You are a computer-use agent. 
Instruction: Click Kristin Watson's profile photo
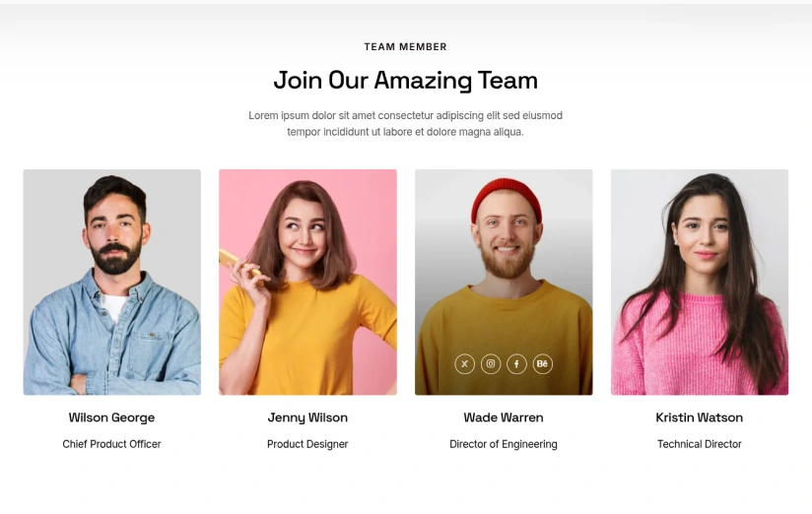(699, 282)
